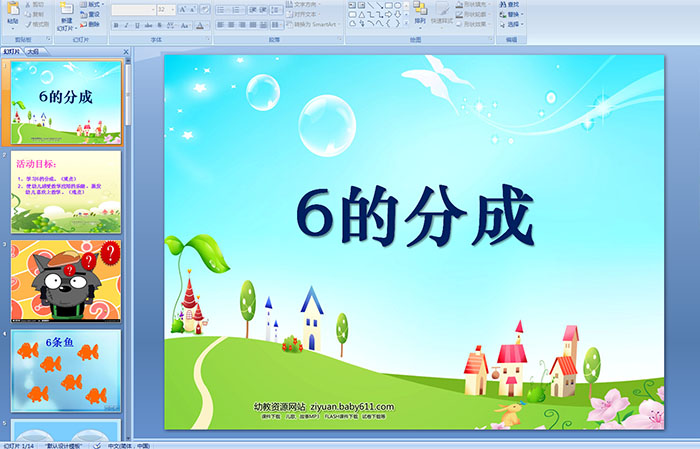This screenshot has width=700, height=449.
Task: Select the Left Brace shape
Action: [388, 23]
